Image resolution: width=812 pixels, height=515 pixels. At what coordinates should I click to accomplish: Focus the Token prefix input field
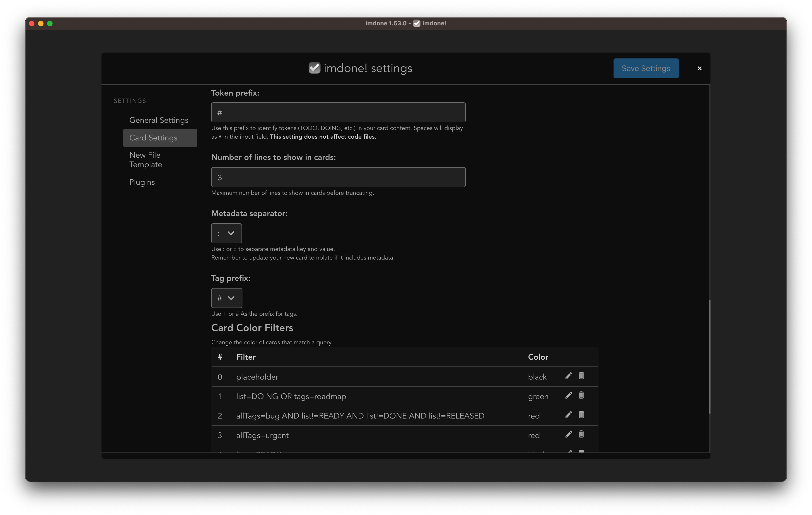point(338,113)
